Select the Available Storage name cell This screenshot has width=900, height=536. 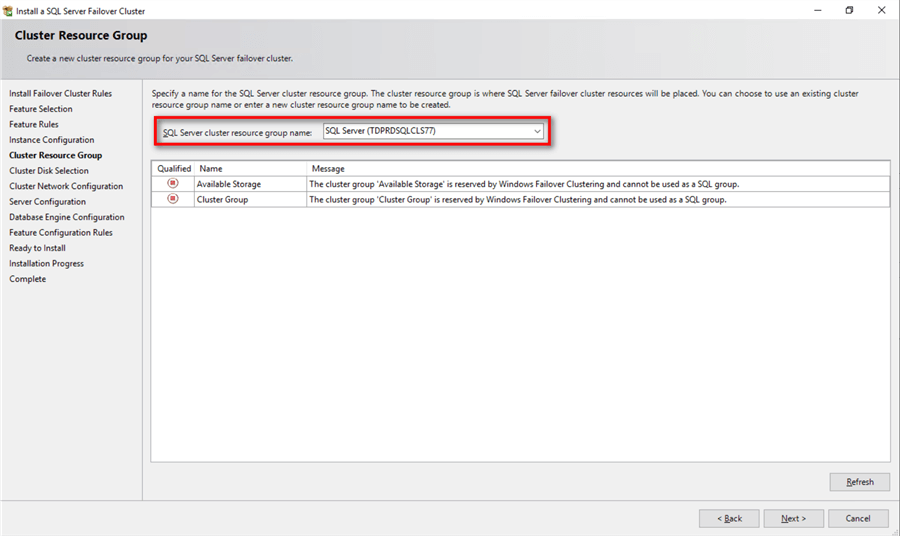[x=250, y=184]
